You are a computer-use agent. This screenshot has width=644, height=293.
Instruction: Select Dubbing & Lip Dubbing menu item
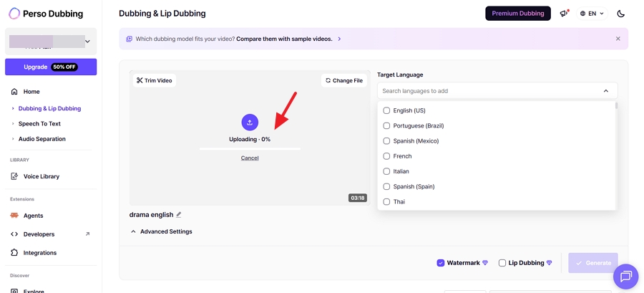pos(49,108)
